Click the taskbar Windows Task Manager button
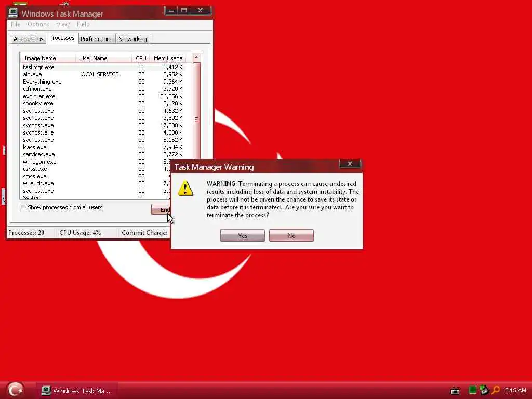This screenshot has height=399, width=532. point(76,391)
